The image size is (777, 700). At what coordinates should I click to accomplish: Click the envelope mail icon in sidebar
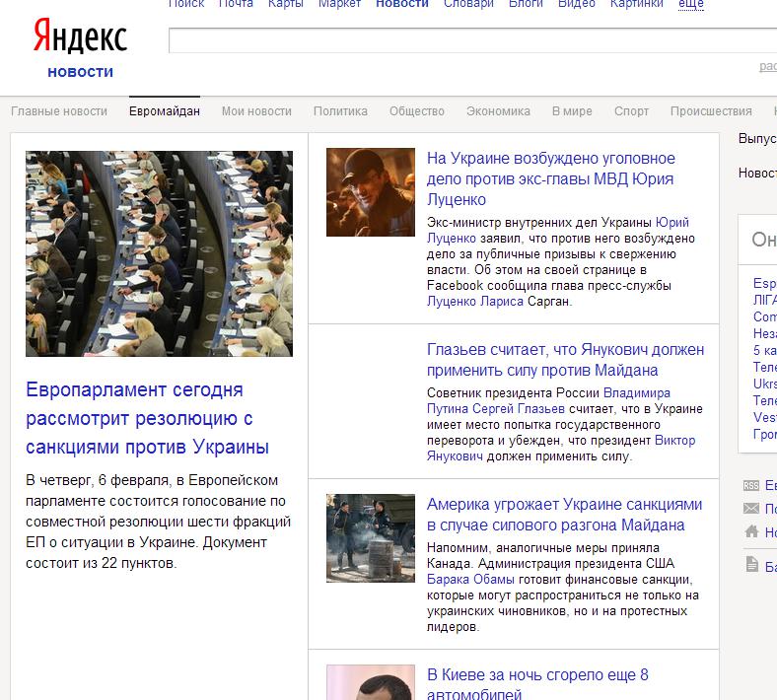[x=750, y=509]
